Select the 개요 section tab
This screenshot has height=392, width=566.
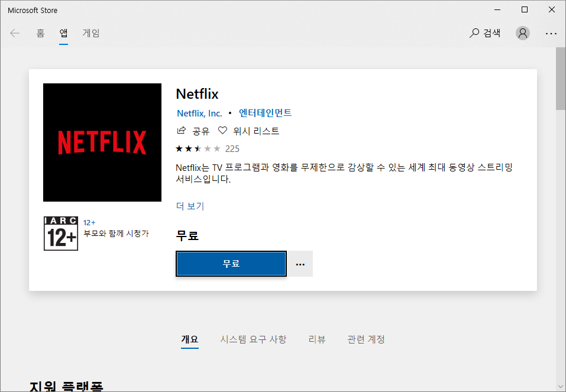pos(190,339)
